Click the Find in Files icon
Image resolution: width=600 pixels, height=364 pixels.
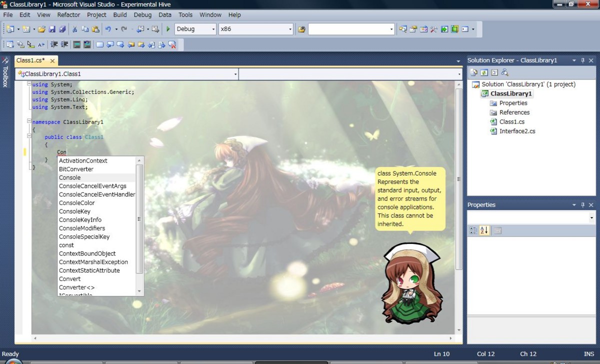click(x=301, y=29)
